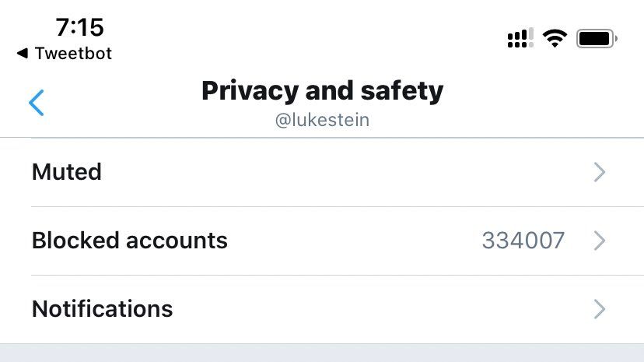This screenshot has width=644, height=362.
Task: Tap the gray section divider at bottom
Action: click(322, 353)
